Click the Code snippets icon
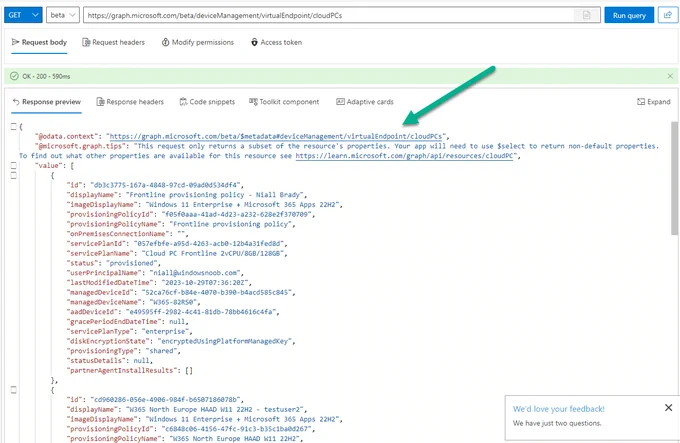The height and width of the screenshot is (443, 680). point(183,102)
